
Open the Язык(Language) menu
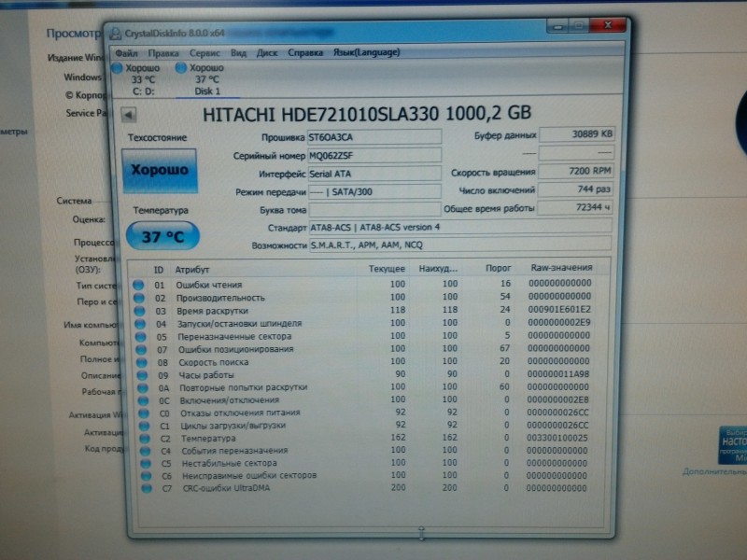click(366, 52)
